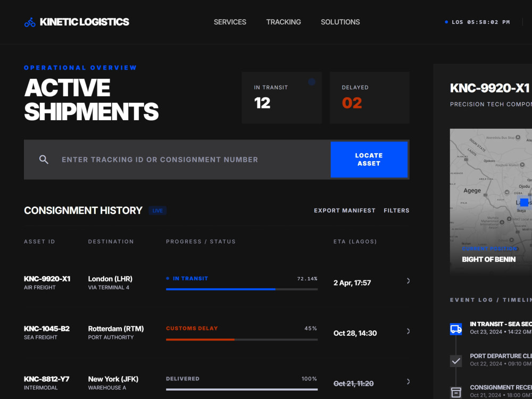
Task: Expand the KNC-1045-B2 row chevron
Action: [x=408, y=331]
